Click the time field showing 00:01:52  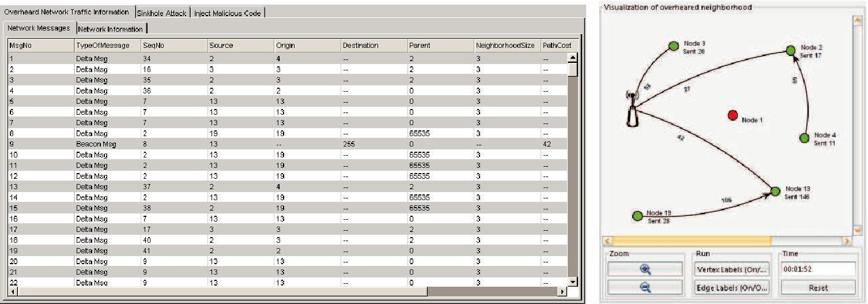(x=818, y=269)
